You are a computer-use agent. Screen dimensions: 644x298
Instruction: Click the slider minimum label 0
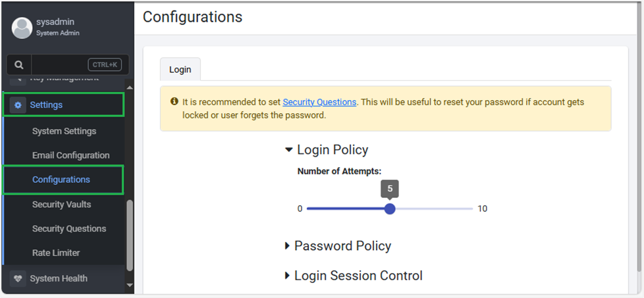(x=300, y=209)
